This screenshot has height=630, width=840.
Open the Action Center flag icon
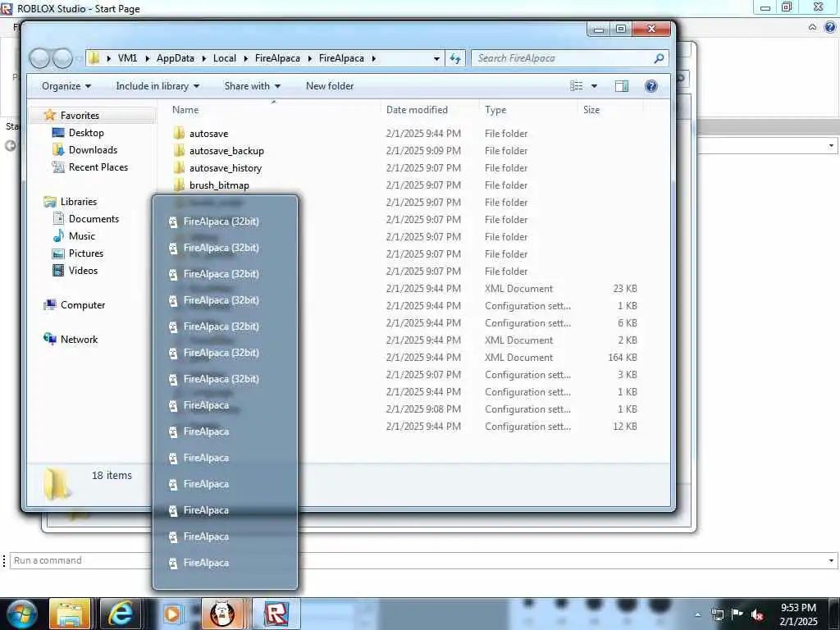point(737,614)
